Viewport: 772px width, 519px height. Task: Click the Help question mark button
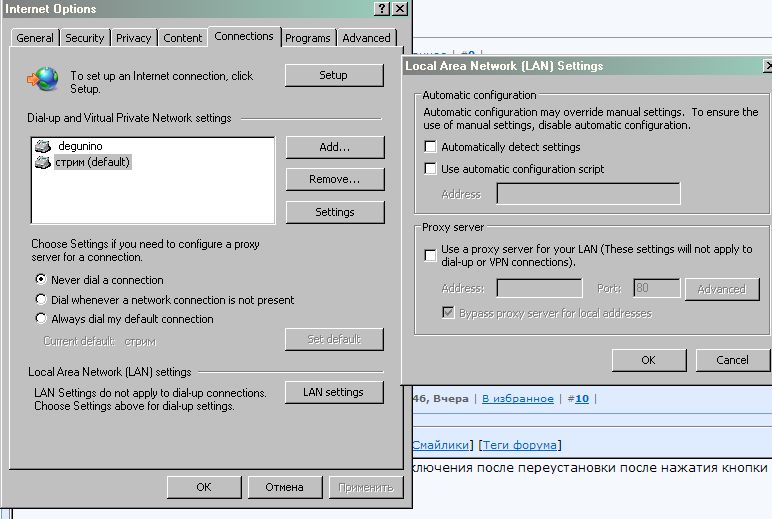click(x=382, y=9)
